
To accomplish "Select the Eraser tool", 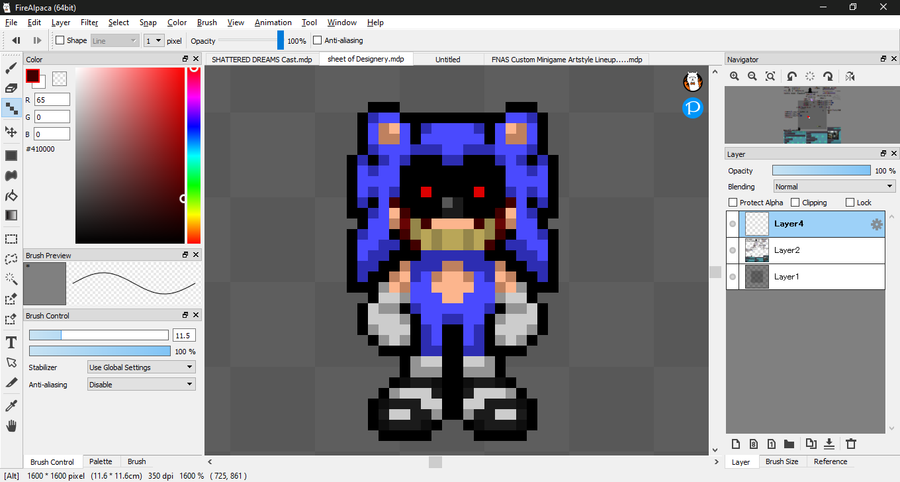I will tap(11, 88).
